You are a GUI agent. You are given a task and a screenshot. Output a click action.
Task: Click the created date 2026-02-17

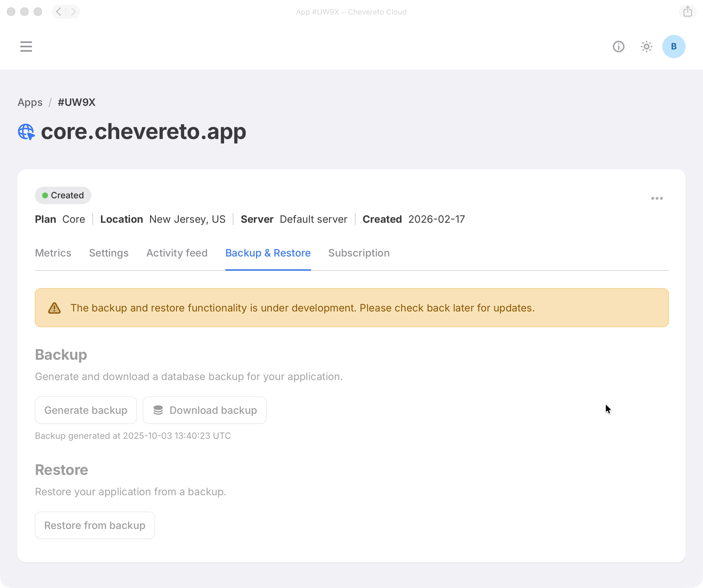(x=436, y=219)
